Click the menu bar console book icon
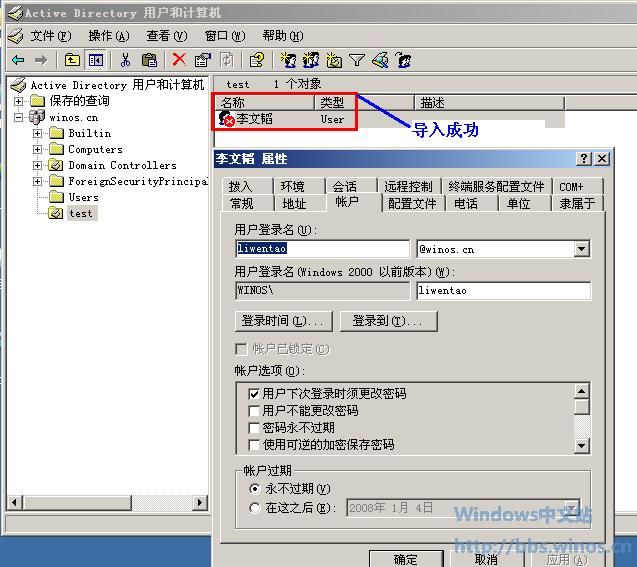Screen dimensions: 637x567 (x=15, y=36)
